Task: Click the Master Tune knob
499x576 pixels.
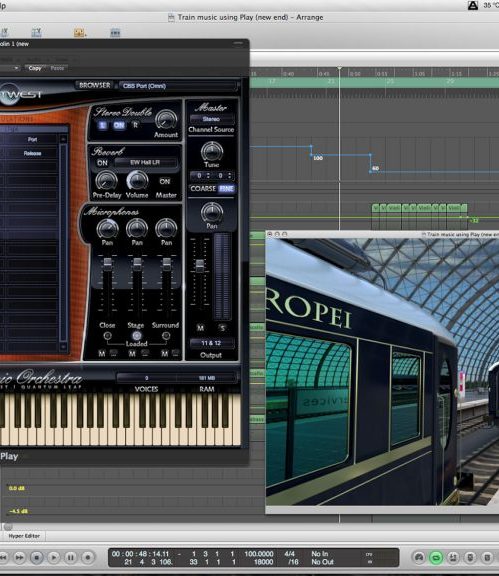Action: point(212,151)
